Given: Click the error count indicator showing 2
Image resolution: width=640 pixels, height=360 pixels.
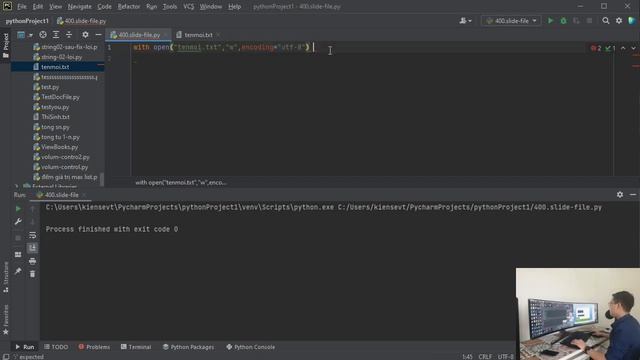Looking at the screenshot, I should click(x=596, y=48).
